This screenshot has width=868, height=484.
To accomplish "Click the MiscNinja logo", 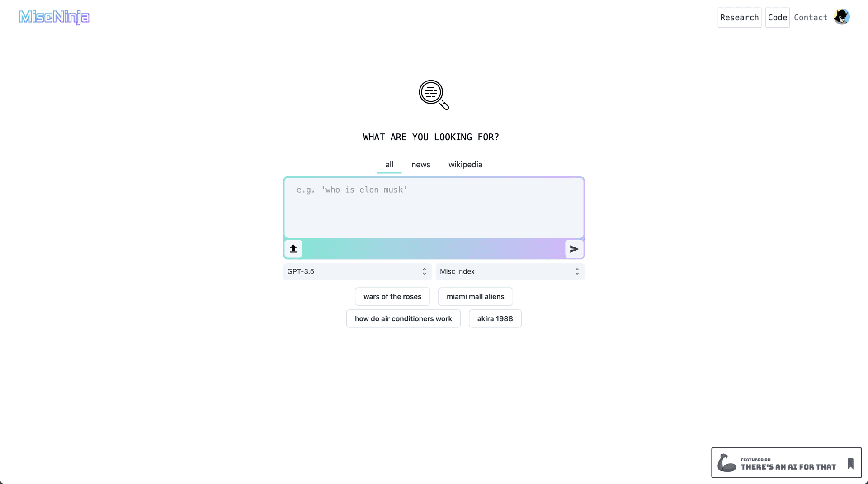I will pyautogui.click(x=54, y=17).
